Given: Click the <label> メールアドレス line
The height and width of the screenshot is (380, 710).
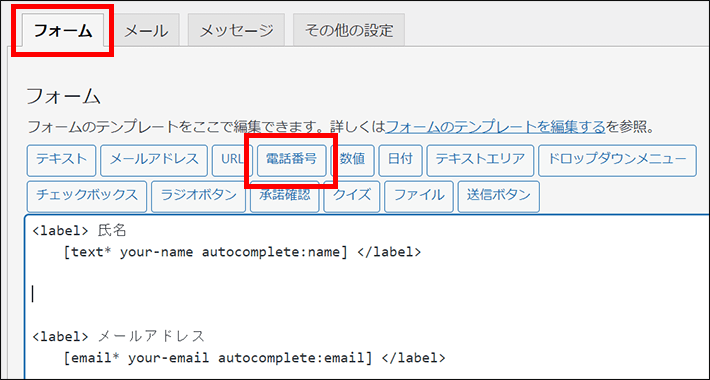Looking at the screenshot, I should click(119, 337).
